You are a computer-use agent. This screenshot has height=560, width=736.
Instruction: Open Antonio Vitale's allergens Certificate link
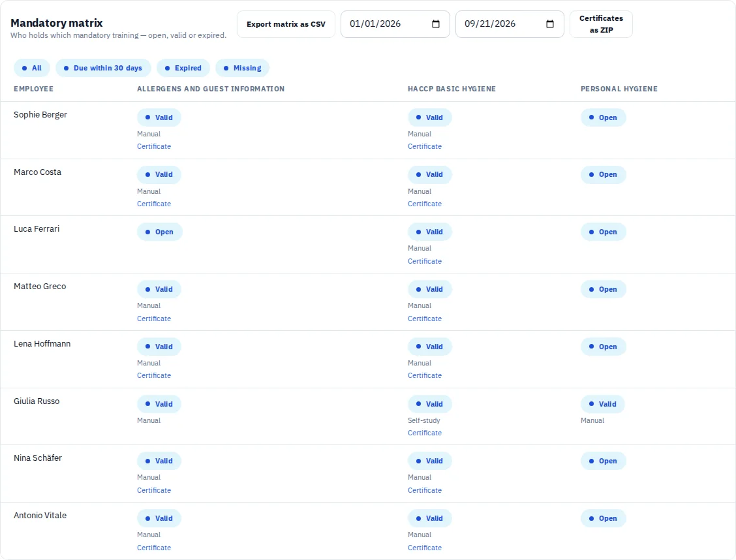point(154,548)
